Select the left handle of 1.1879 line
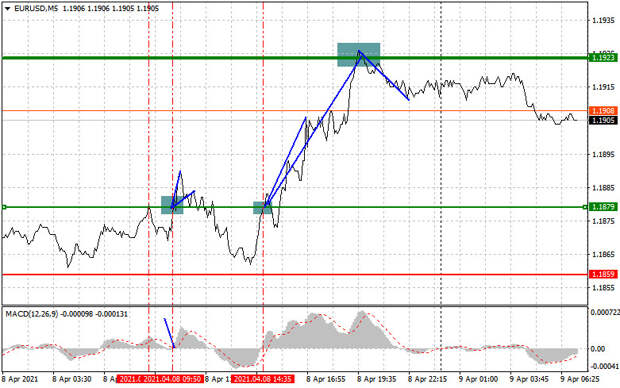The image size is (620, 388). pyautogui.click(x=4, y=207)
